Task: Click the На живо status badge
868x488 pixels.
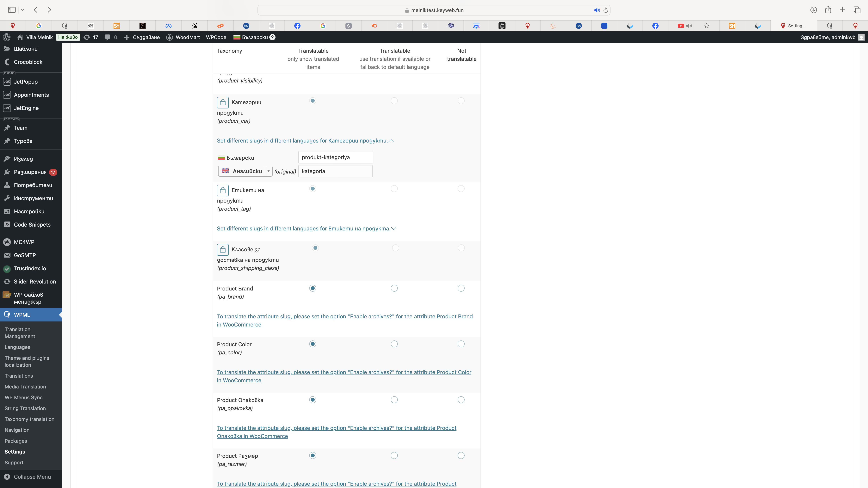Action: (x=68, y=37)
